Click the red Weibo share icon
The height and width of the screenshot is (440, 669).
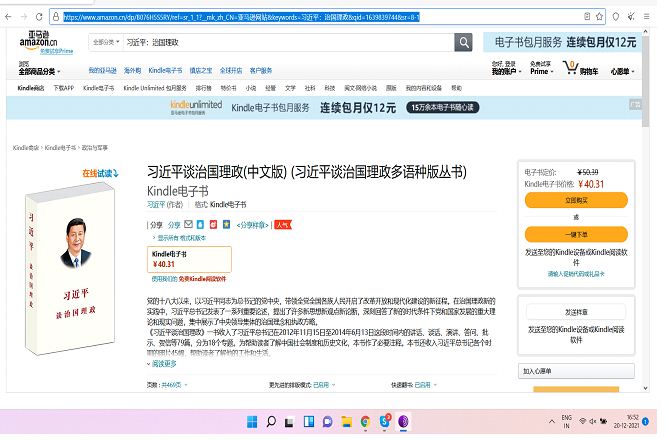[x=213, y=224]
